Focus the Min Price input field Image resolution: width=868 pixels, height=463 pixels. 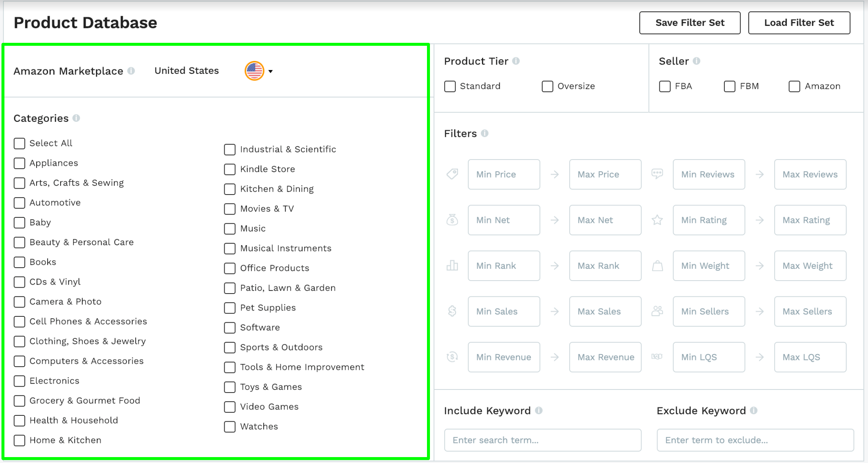(503, 174)
